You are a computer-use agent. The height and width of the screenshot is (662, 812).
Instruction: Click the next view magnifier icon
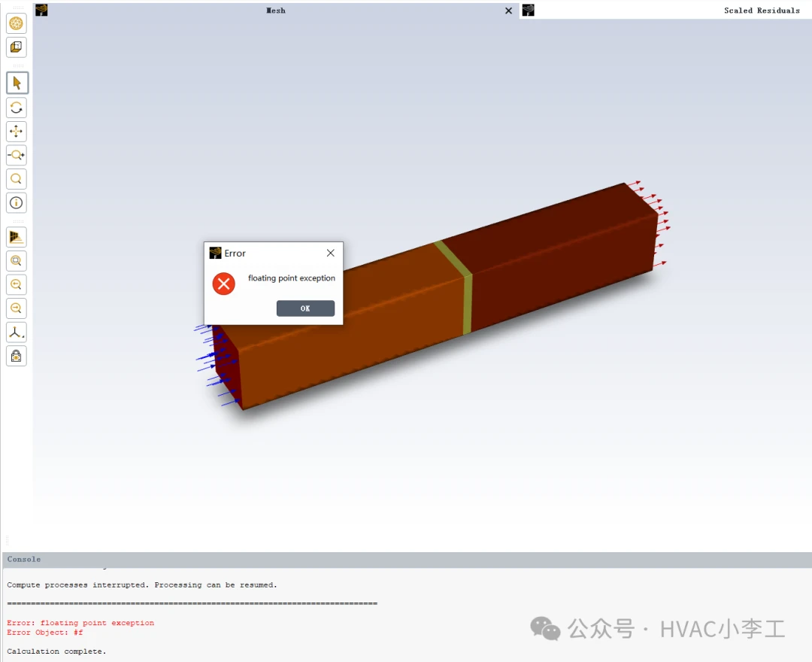pos(17,308)
